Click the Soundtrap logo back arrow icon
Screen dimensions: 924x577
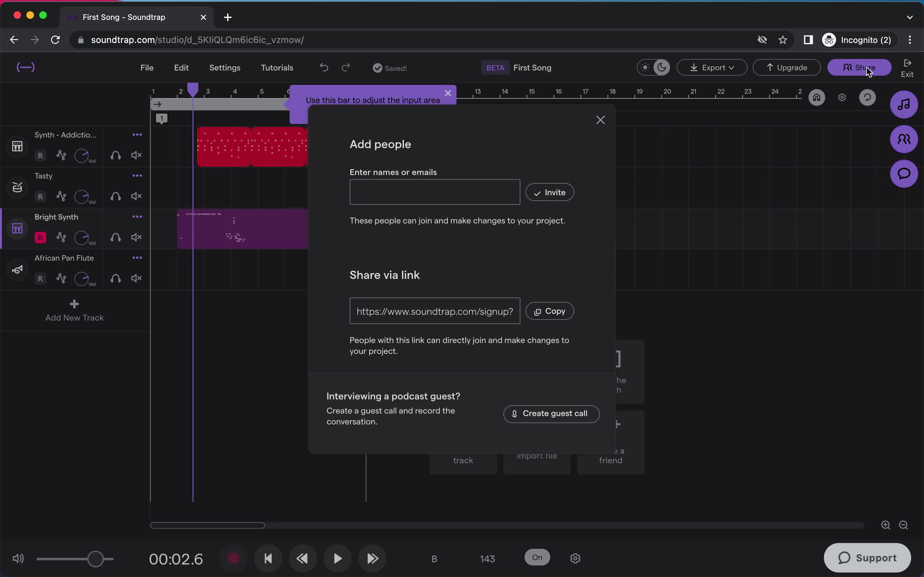click(25, 67)
